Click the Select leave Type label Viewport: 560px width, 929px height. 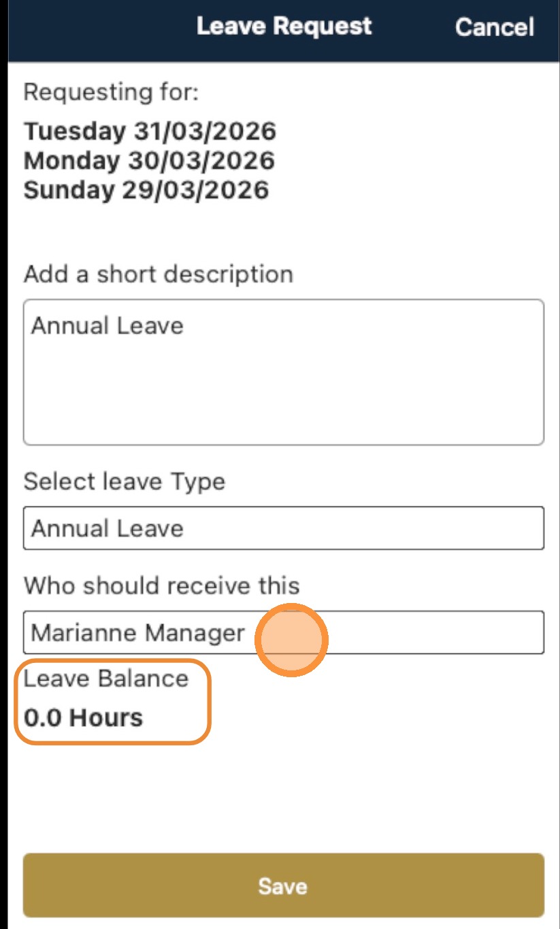pyautogui.click(x=124, y=482)
